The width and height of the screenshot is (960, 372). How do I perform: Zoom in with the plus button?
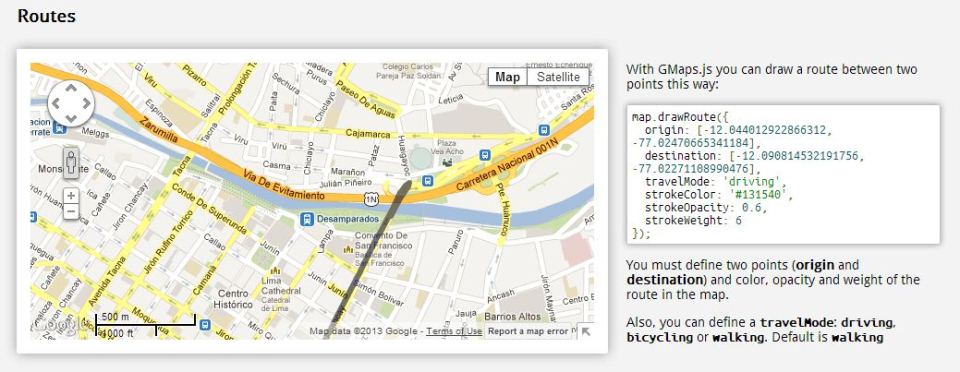click(x=71, y=196)
